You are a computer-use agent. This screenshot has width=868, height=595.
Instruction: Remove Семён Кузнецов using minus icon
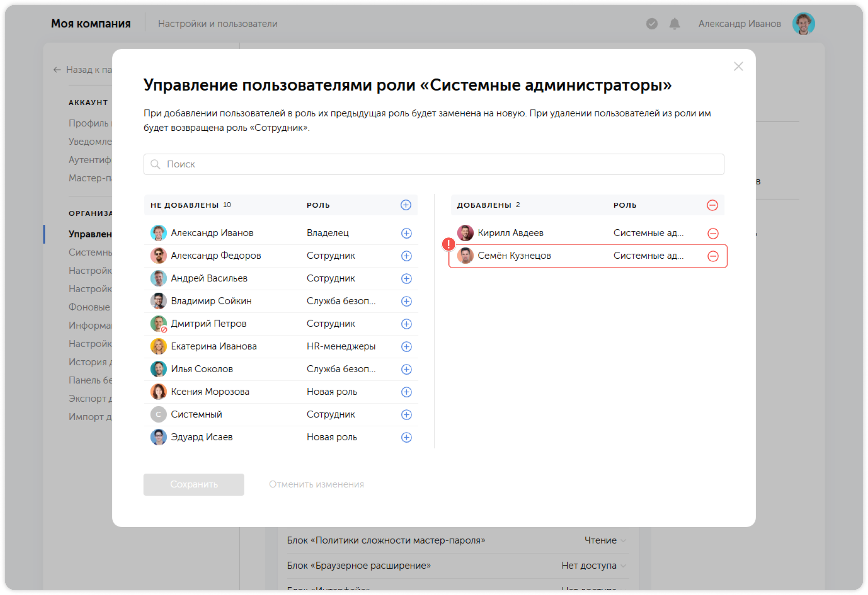point(713,256)
